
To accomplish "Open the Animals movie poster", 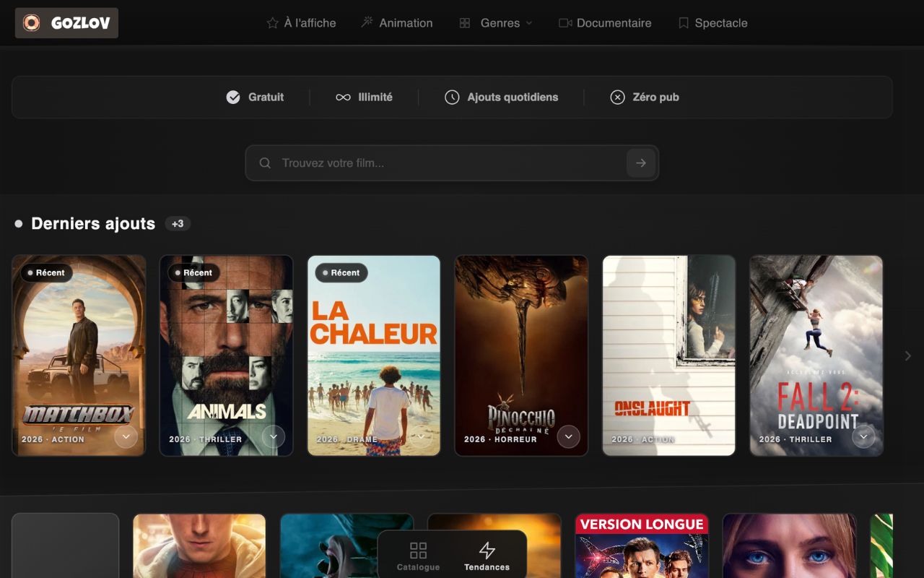I will 227,355.
